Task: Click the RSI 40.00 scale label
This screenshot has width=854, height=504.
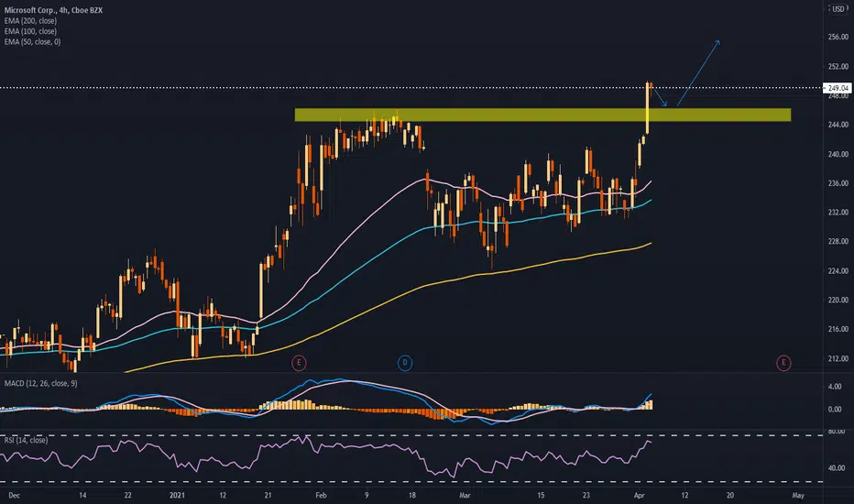Action: pos(836,467)
